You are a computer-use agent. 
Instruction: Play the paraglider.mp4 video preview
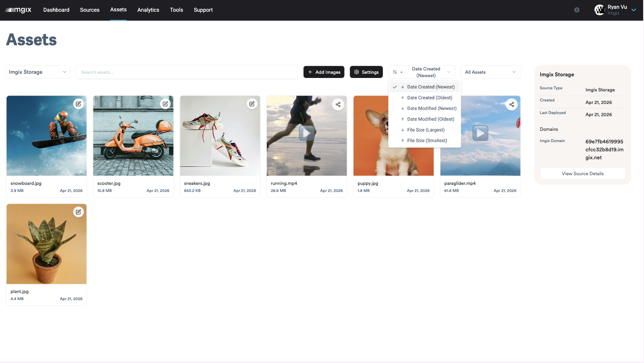[x=480, y=133]
